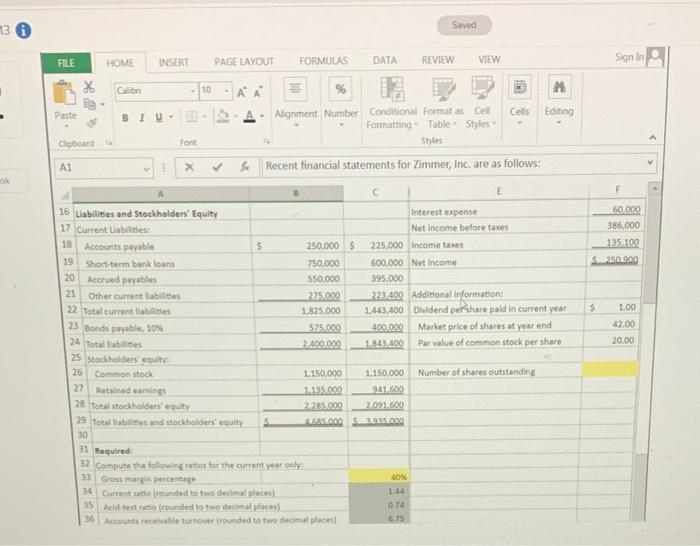Open the Number percent group
700x546 pixels.
click(341, 102)
